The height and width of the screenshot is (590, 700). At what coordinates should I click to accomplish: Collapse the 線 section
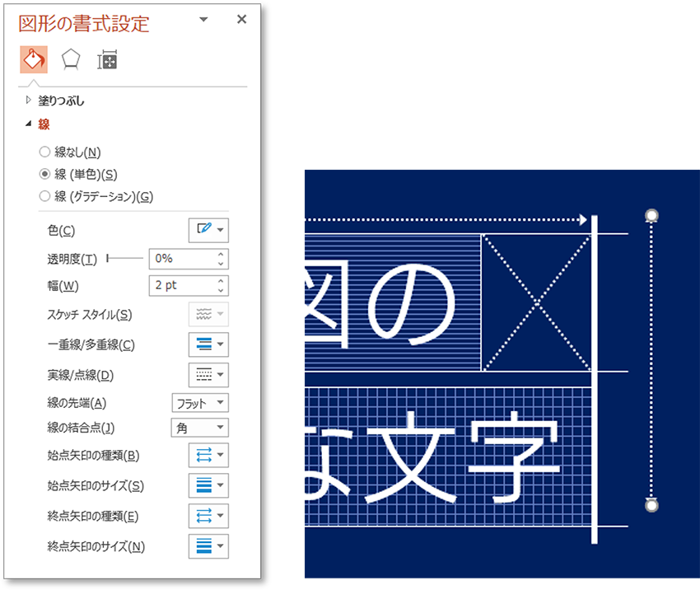click(x=38, y=124)
